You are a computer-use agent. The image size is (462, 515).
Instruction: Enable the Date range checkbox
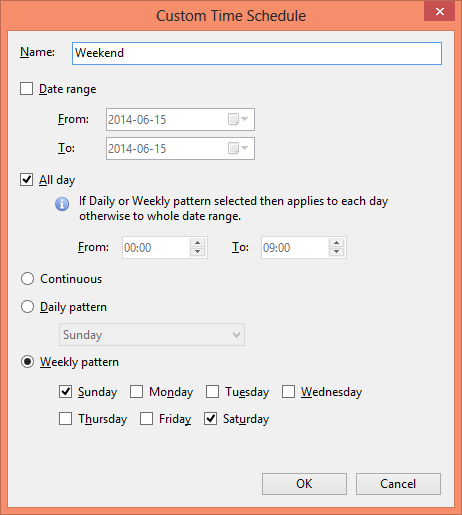tap(26, 89)
